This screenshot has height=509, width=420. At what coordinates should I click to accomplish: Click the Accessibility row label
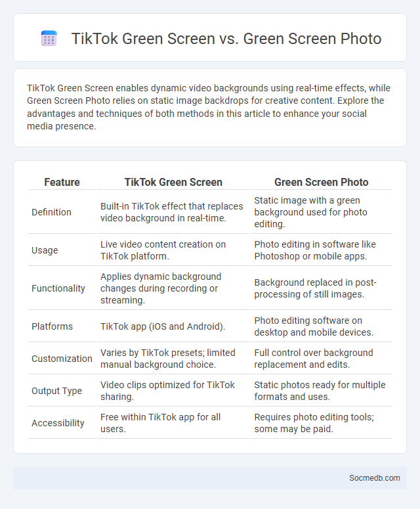click(x=58, y=423)
